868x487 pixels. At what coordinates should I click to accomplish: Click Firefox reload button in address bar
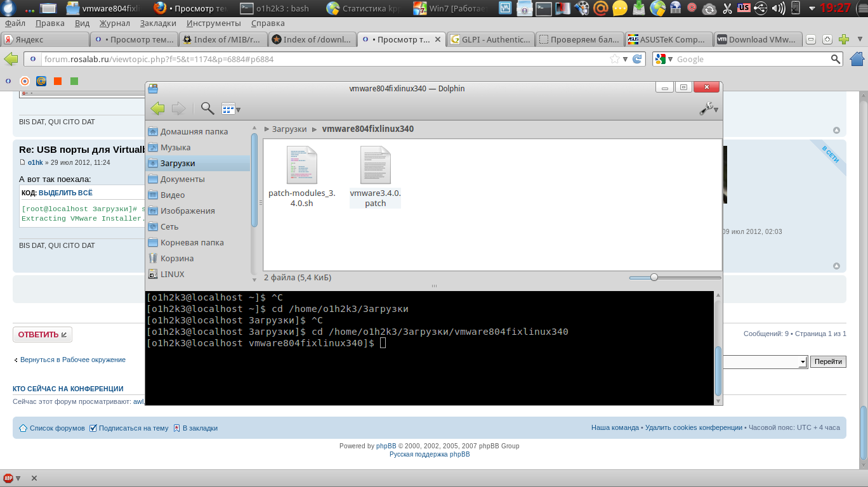click(x=638, y=59)
